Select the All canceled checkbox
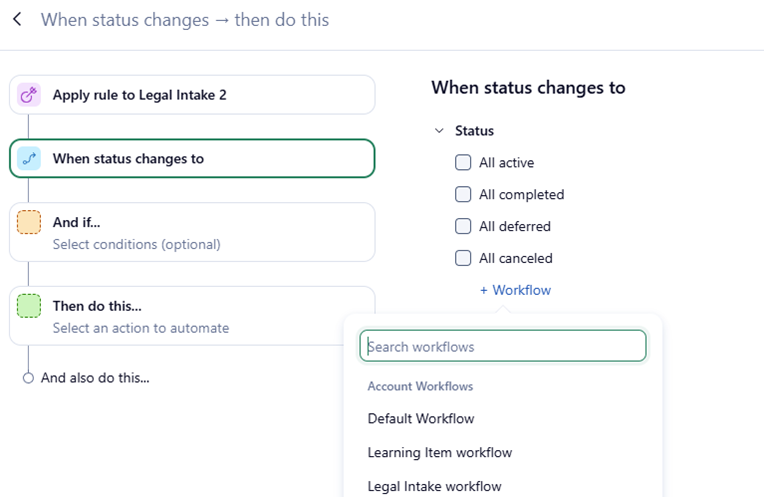 pyautogui.click(x=463, y=258)
